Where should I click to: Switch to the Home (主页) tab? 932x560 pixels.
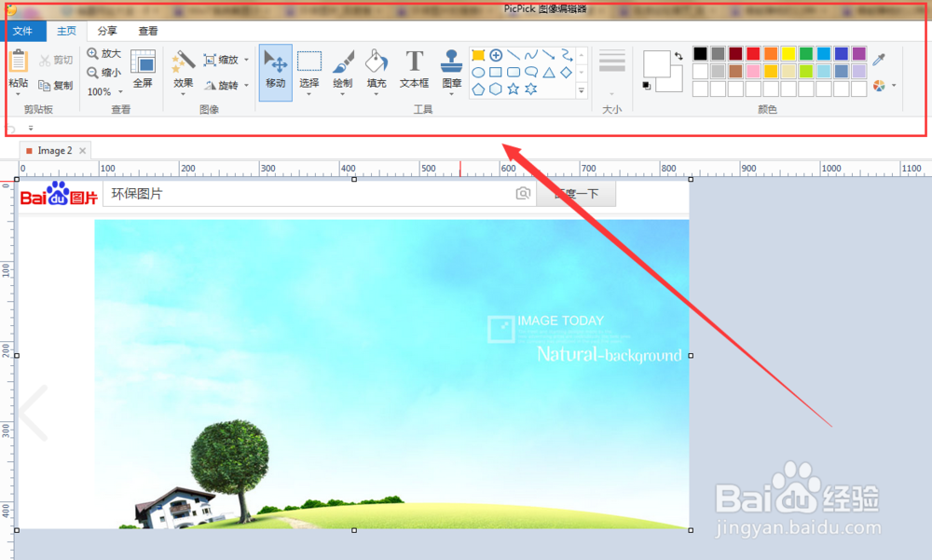coord(66,31)
